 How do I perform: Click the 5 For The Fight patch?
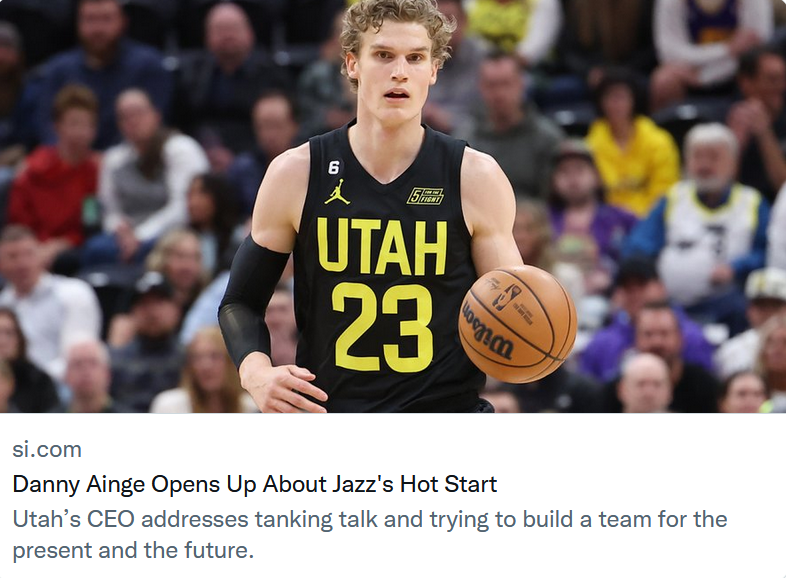pyautogui.click(x=425, y=196)
